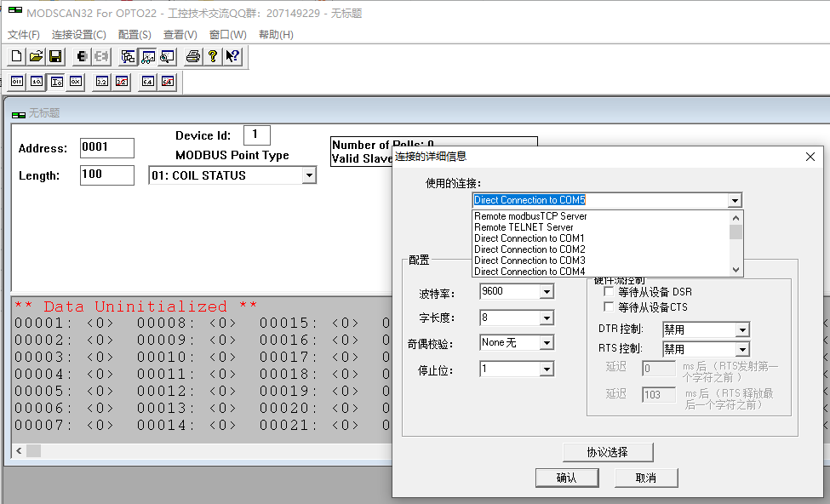Close the 连接的详细信息 dialog
This screenshot has width=830, height=504.
click(x=810, y=157)
